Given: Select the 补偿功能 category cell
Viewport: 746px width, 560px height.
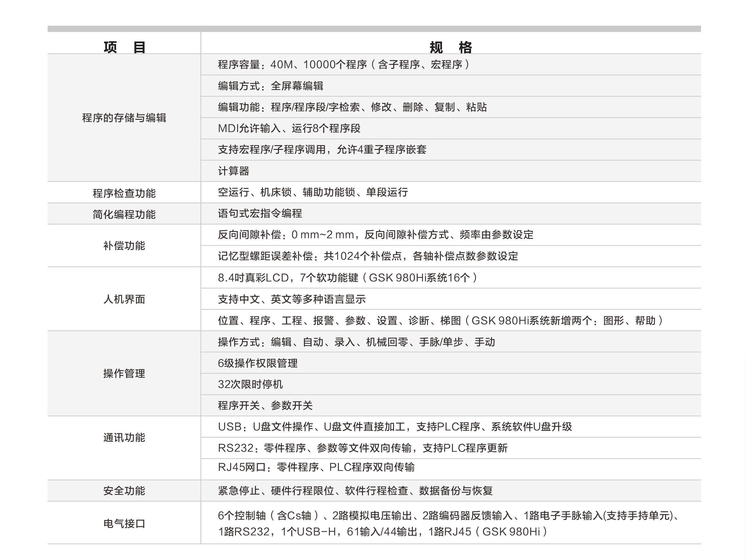Looking at the screenshot, I should tap(124, 246).
